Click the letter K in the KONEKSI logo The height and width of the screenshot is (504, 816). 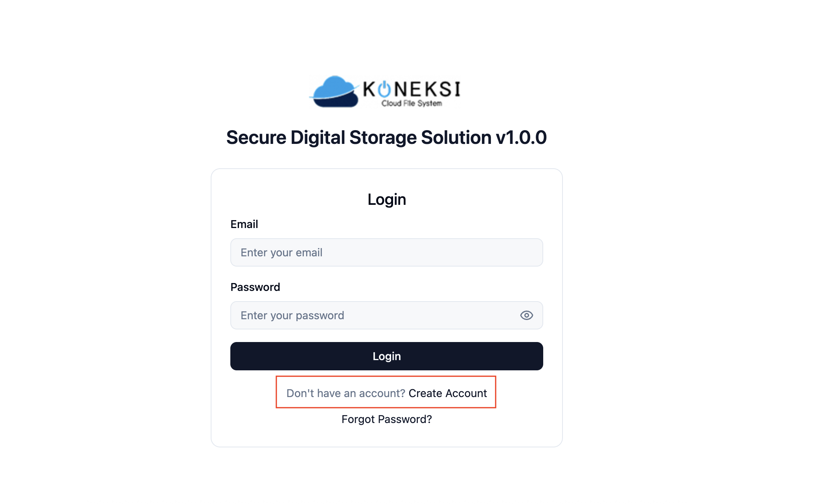tap(369, 89)
